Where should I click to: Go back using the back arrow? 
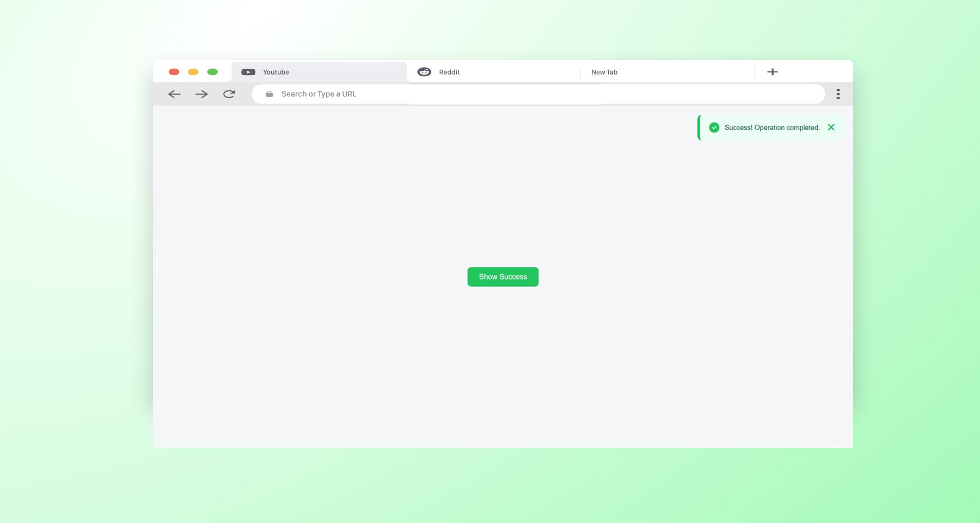pyautogui.click(x=174, y=94)
